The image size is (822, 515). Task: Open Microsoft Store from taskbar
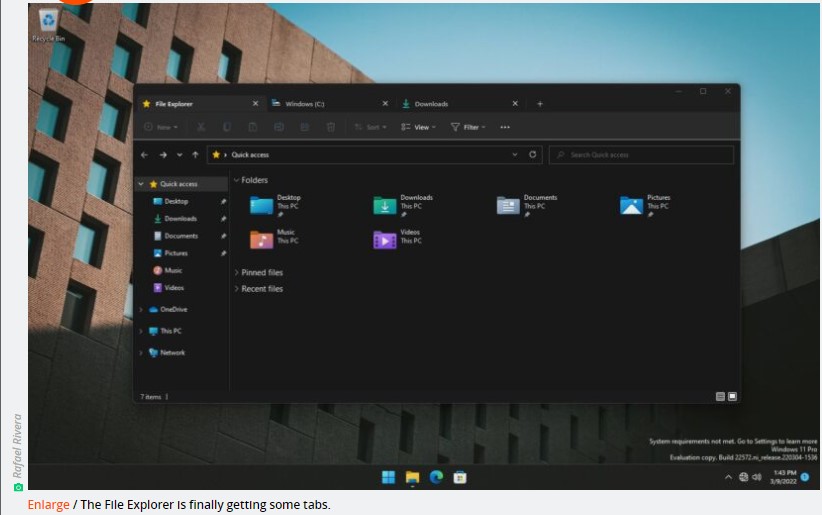pos(460,477)
